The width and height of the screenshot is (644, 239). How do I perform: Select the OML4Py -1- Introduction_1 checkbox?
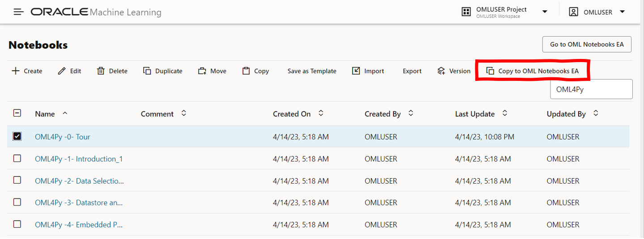pos(17,159)
